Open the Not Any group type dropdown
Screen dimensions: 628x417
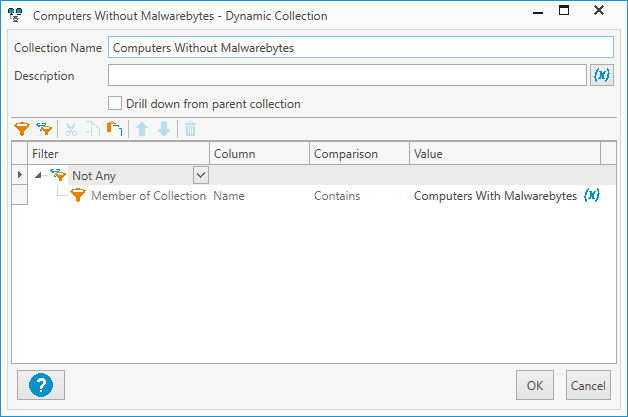(201, 175)
